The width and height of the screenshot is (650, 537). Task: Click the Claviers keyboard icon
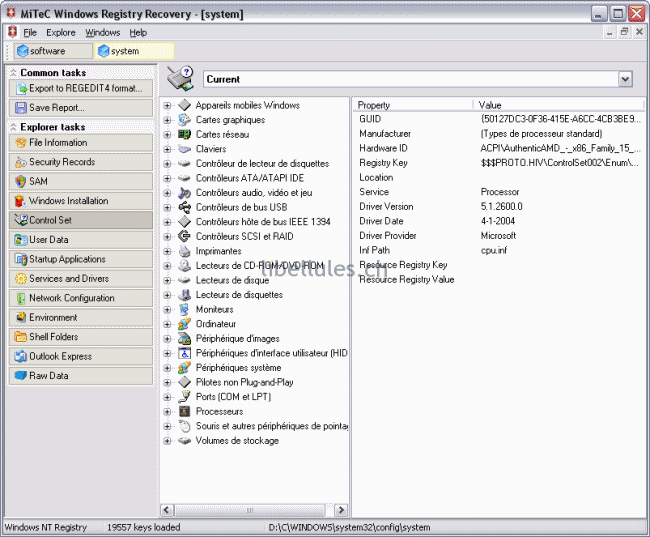[184, 149]
